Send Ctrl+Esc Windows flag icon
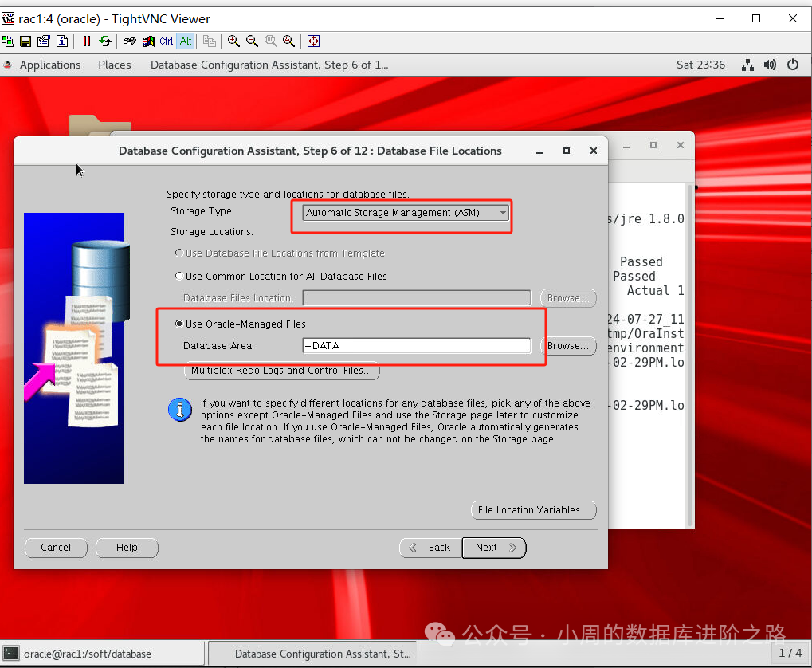 tap(148, 41)
